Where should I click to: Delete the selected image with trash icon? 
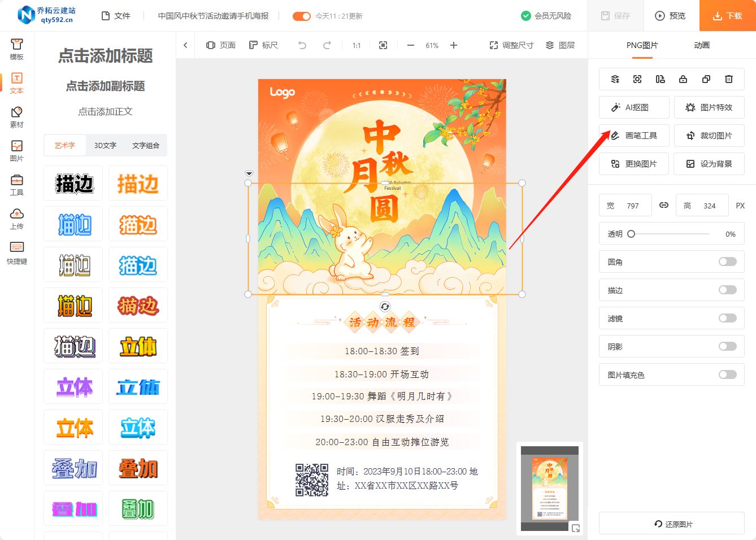[729, 79]
